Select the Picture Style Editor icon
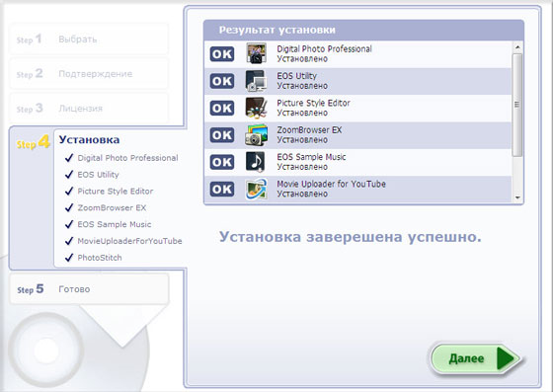This screenshot has width=553, height=392. (x=257, y=108)
